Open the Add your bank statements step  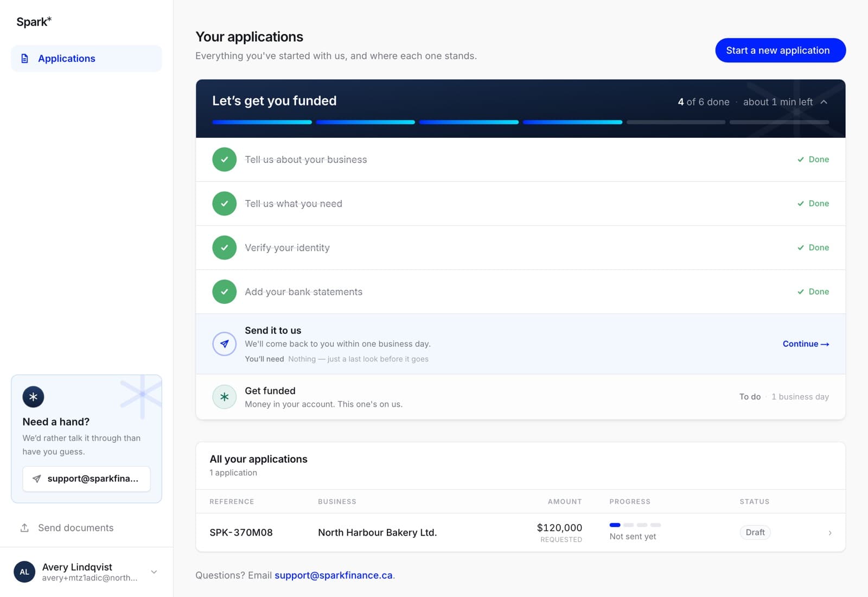pyautogui.click(x=520, y=291)
